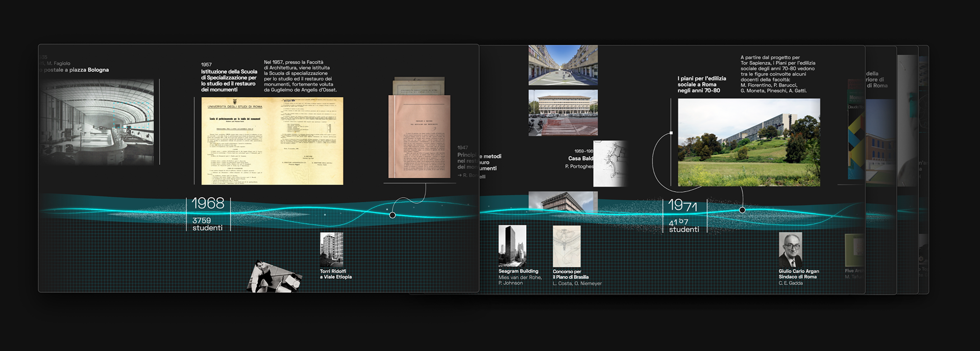Click the 3759 studenti count label
The height and width of the screenshot is (351, 980).
[207, 224]
